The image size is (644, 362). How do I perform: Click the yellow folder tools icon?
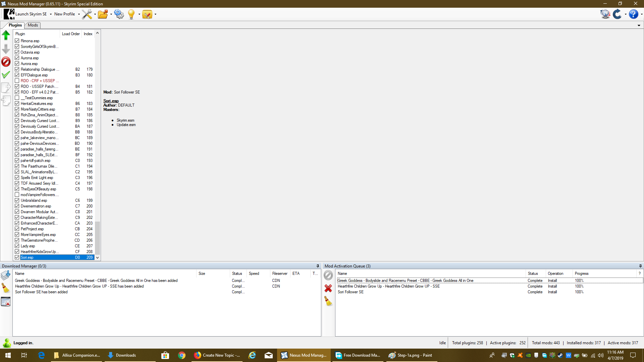[147, 14]
